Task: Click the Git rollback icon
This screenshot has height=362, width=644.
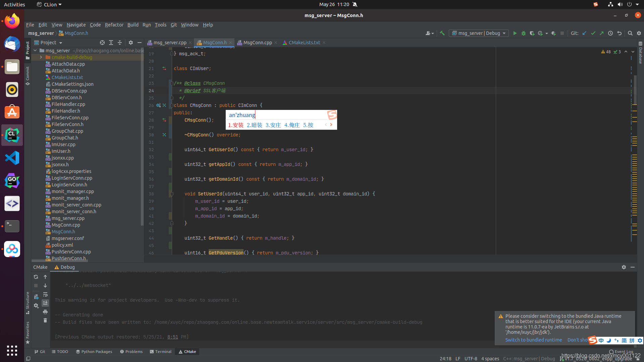Action: pos(619,33)
